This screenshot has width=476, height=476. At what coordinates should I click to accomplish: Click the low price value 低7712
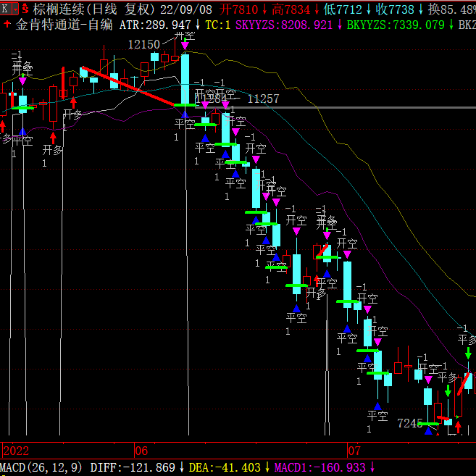pos(343,9)
